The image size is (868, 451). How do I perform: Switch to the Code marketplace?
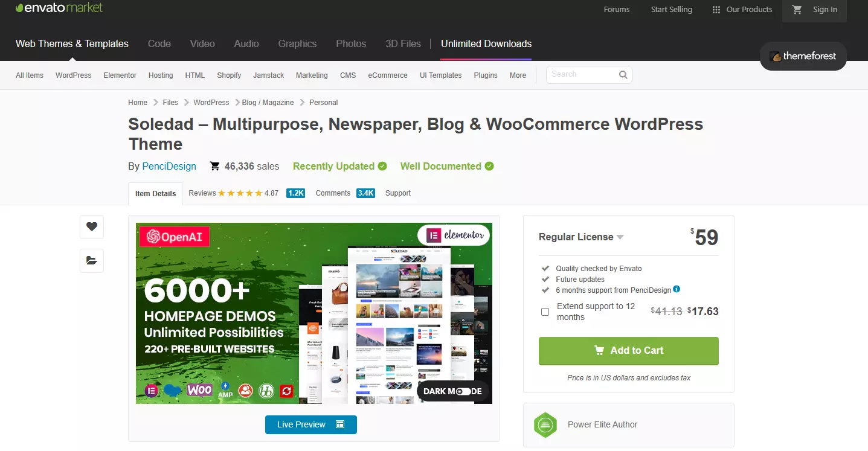coord(159,43)
